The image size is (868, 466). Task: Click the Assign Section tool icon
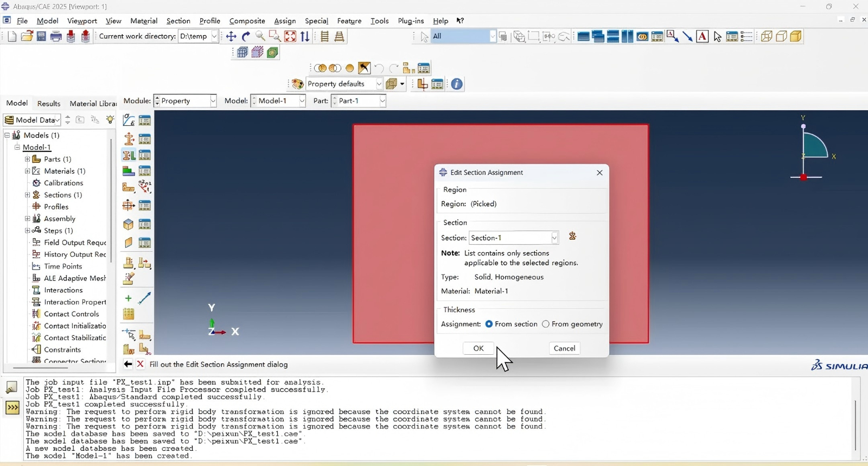[x=129, y=156]
